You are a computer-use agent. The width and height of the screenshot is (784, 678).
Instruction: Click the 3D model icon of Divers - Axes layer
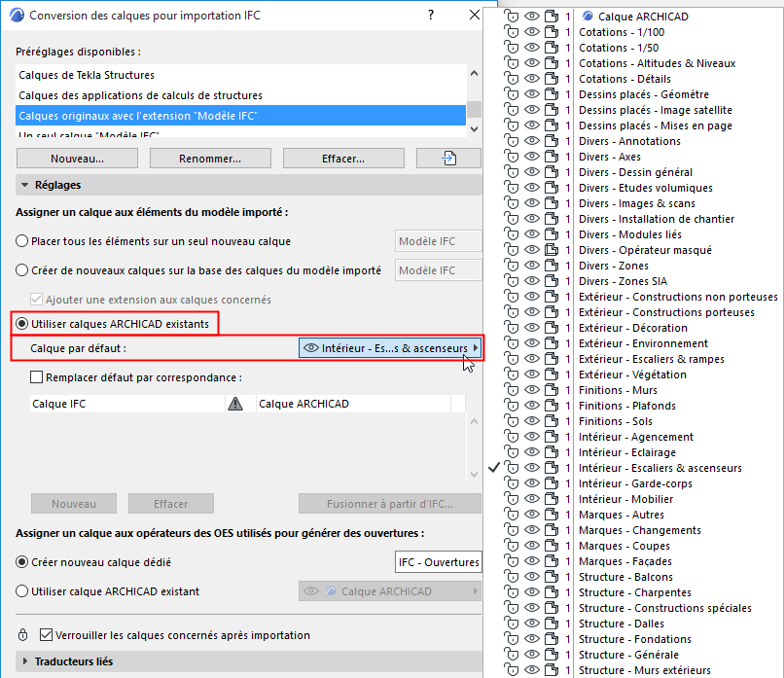coord(551,157)
